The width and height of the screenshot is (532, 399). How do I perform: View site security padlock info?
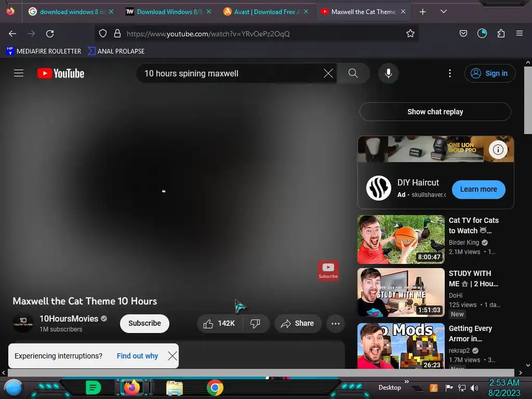pos(117,33)
